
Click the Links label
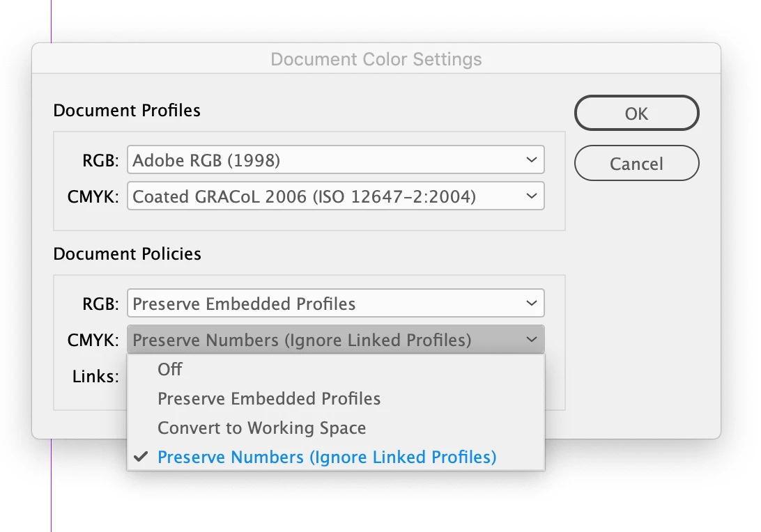click(x=95, y=377)
